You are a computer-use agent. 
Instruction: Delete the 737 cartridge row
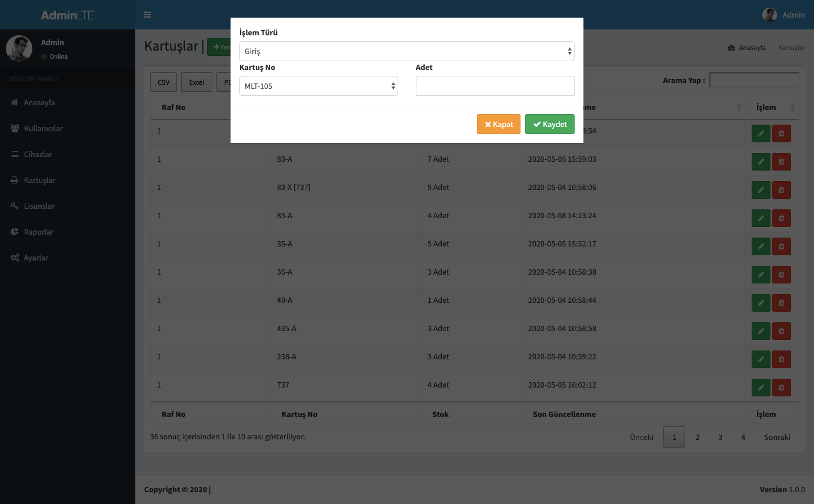782,388
